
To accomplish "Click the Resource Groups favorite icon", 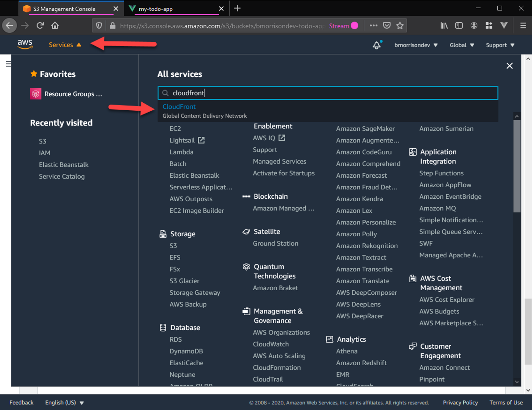I will click(x=36, y=94).
